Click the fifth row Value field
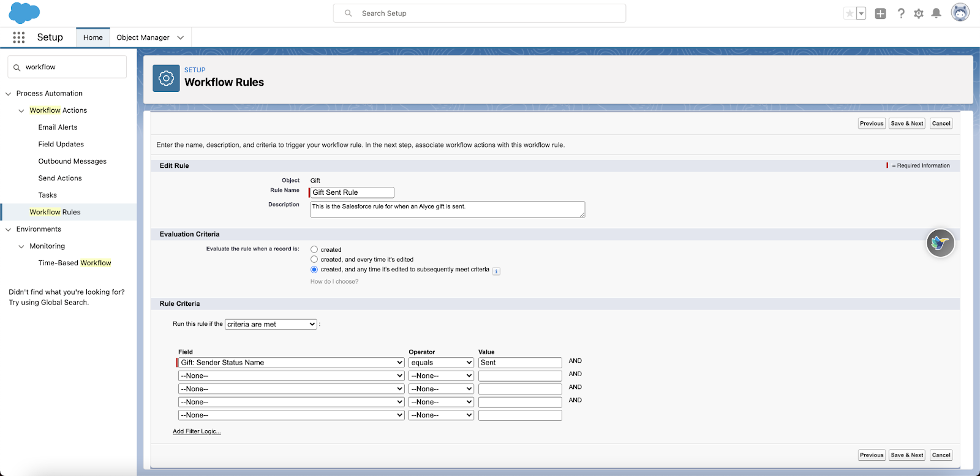Viewport: 980px width, 476px height. 520,415
